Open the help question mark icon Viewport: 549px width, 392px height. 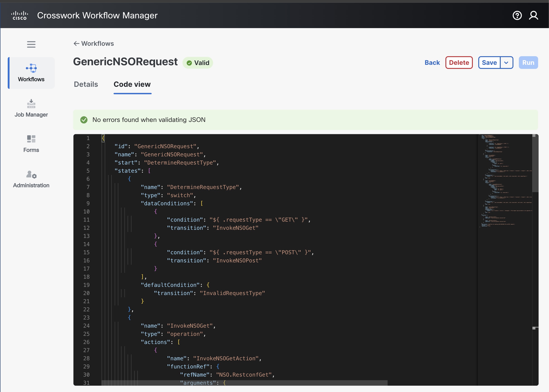(x=517, y=15)
